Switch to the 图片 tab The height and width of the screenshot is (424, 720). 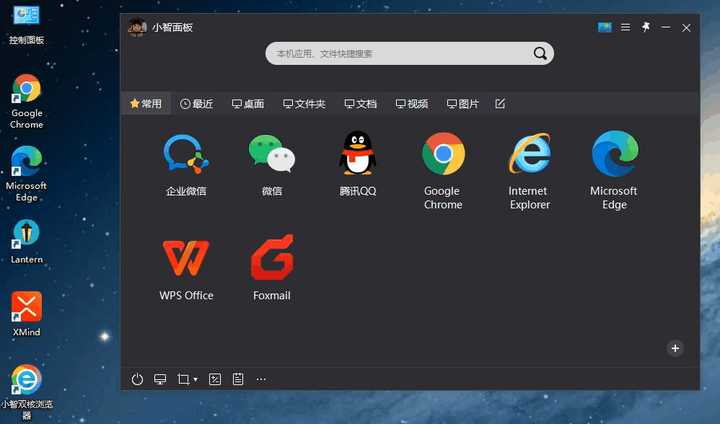click(x=462, y=104)
